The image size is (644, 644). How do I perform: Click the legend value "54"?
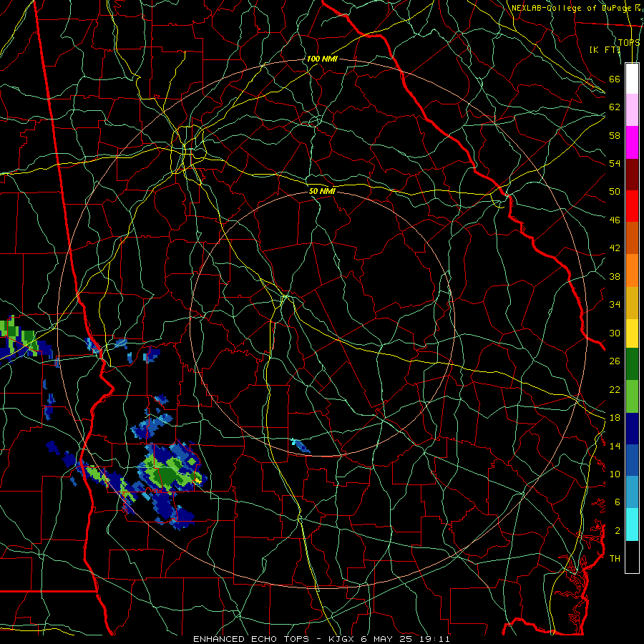615,163
